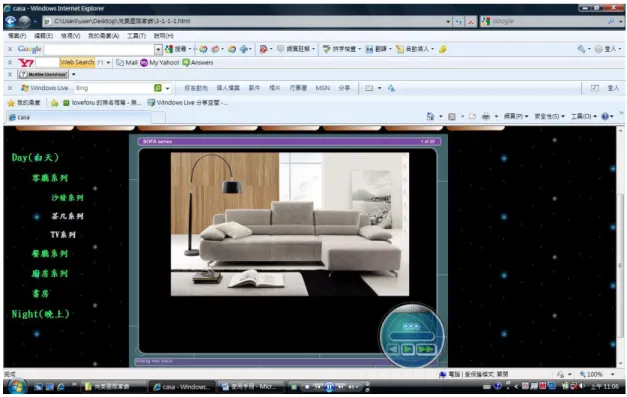Screen dimensions: 627x397
Task: Click the Help question mark icon
Action: click(x=605, y=116)
